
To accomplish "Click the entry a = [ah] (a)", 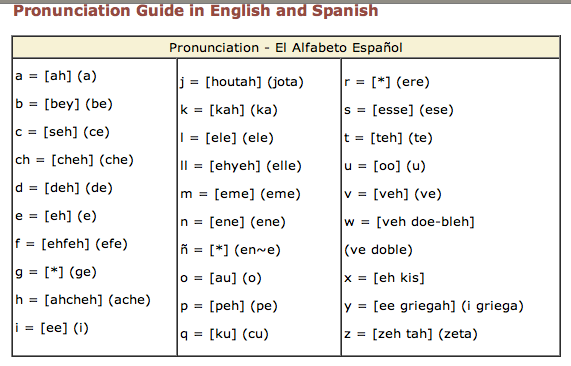I will [56, 76].
